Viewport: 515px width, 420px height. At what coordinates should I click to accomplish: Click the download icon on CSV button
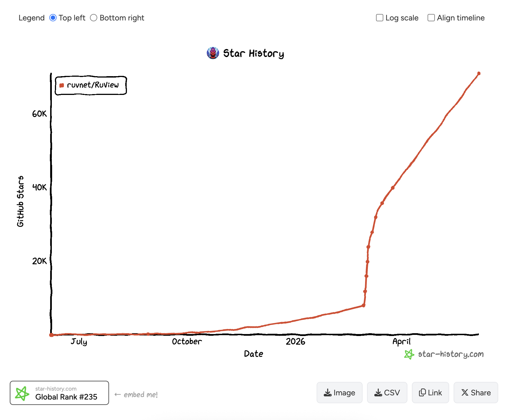(378, 393)
